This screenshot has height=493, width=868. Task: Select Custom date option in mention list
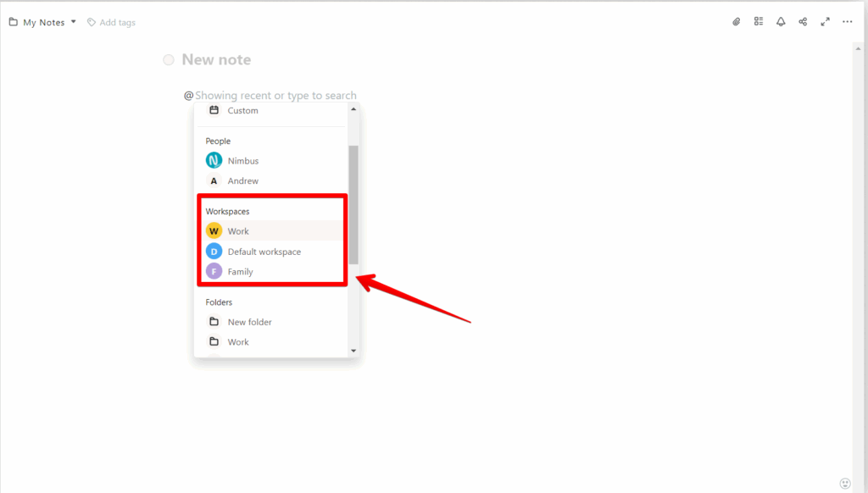click(x=242, y=111)
